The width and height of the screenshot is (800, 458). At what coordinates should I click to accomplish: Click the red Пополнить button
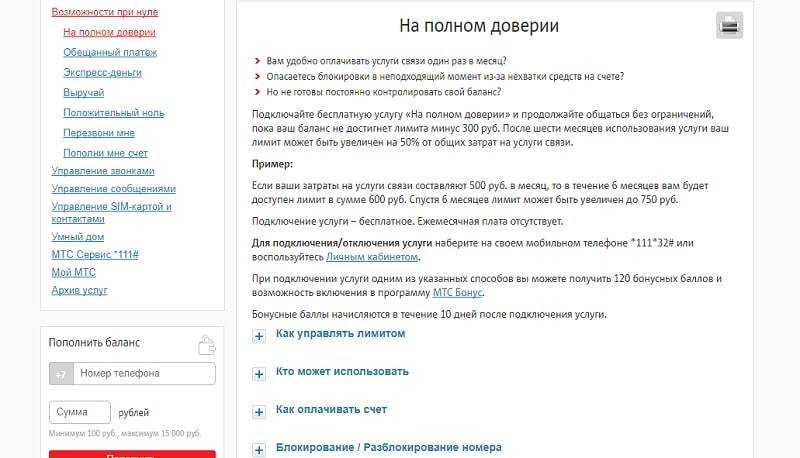(x=132, y=454)
